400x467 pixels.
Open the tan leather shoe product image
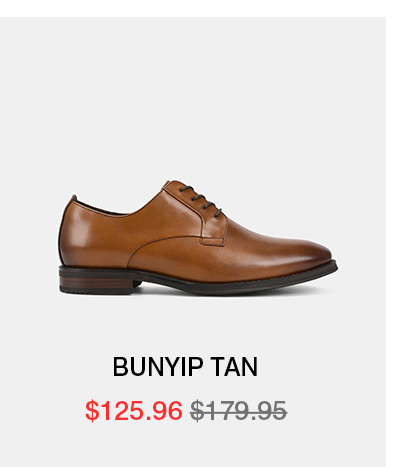[198, 237]
